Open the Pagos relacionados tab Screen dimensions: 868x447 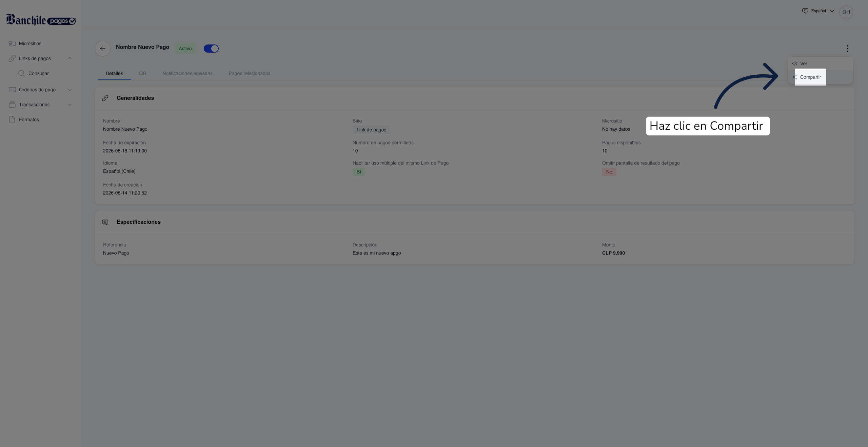(250, 73)
